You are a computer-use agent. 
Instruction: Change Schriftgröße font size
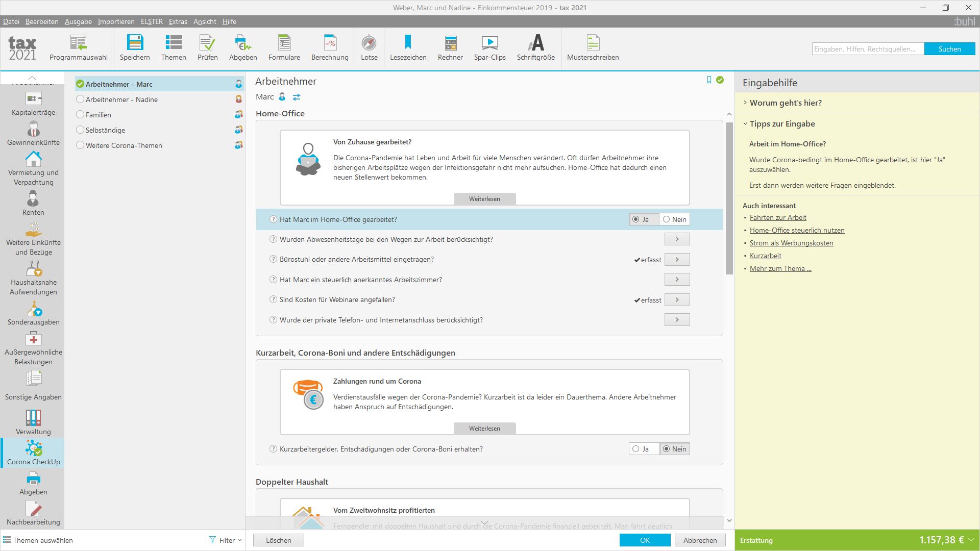pos(535,48)
